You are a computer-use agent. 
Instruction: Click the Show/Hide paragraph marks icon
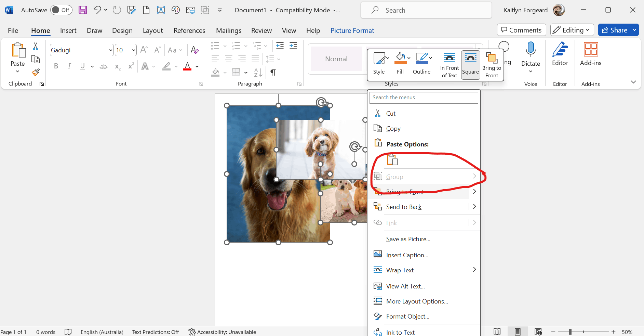(273, 72)
